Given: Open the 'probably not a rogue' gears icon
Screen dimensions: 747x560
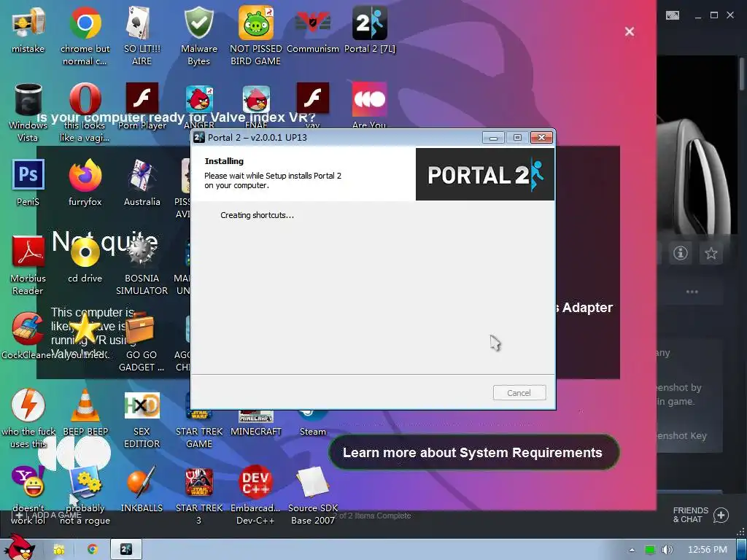Looking at the screenshot, I should click(x=85, y=482).
